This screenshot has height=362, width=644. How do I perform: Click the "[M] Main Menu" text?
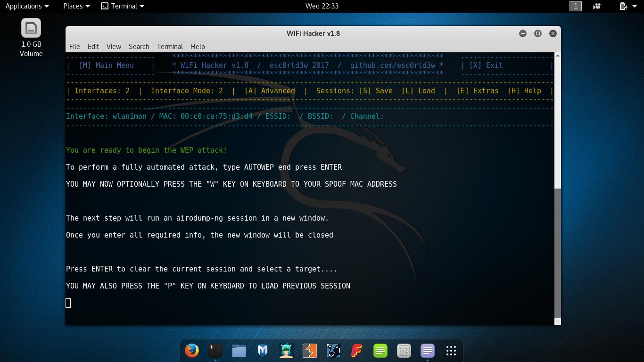(107, 66)
